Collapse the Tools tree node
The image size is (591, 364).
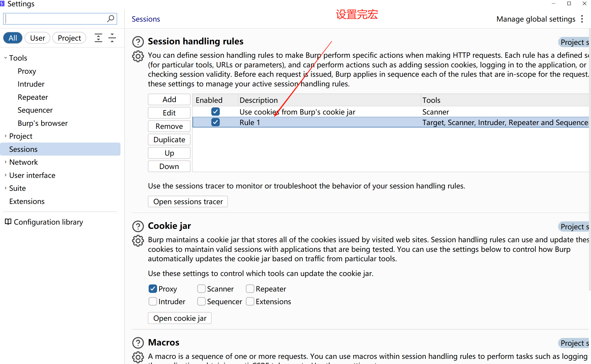[x=6, y=58]
